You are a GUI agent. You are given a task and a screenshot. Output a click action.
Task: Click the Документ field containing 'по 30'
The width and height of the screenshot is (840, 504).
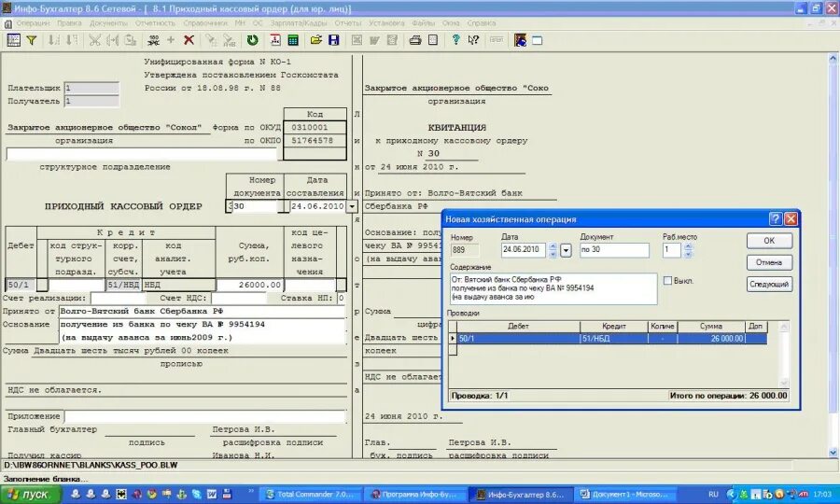click(614, 250)
